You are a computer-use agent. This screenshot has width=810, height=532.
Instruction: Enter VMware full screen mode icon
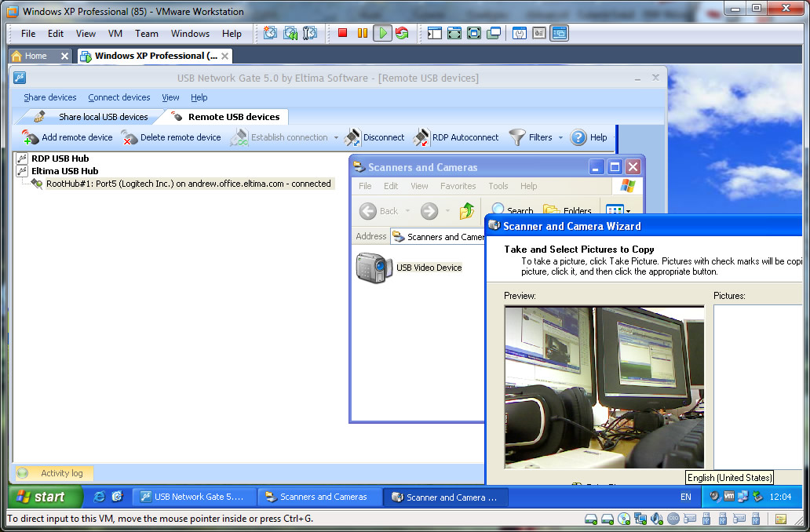[474, 34]
